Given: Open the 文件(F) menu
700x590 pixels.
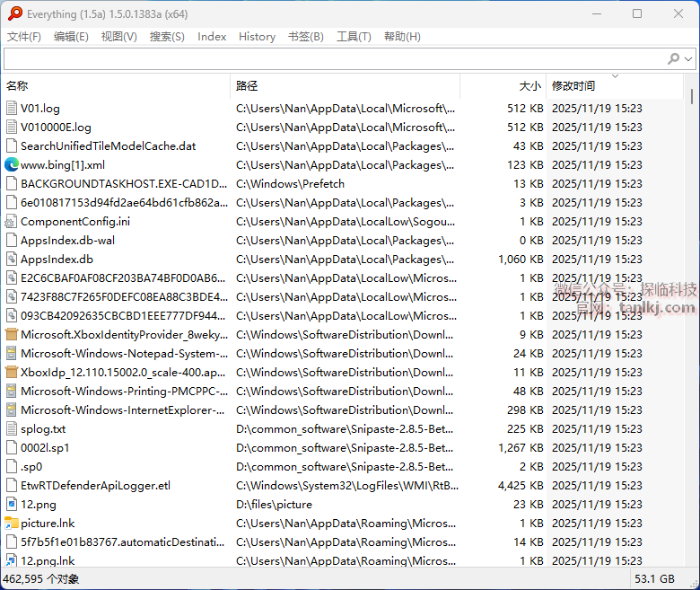Looking at the screenshot, I should [x=23, y=37].
